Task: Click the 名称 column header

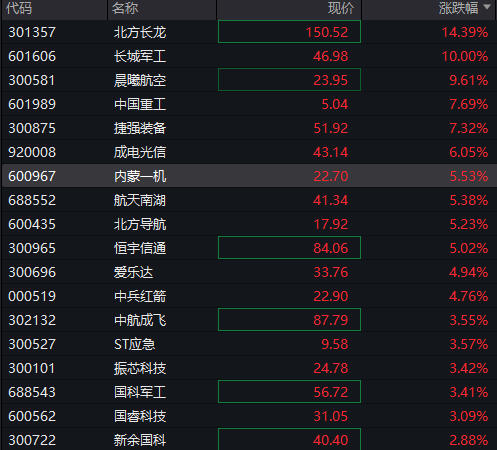Action: (125, 8)
